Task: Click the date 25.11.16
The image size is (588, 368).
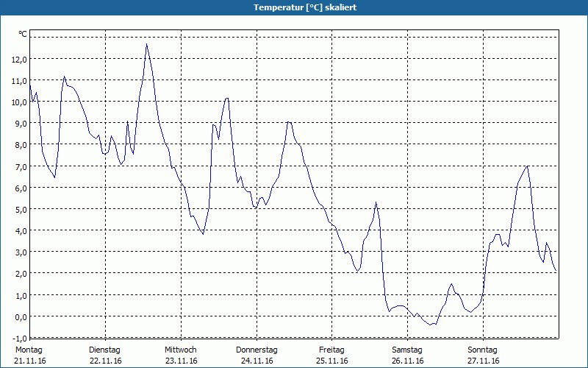Action: [332, 361]
